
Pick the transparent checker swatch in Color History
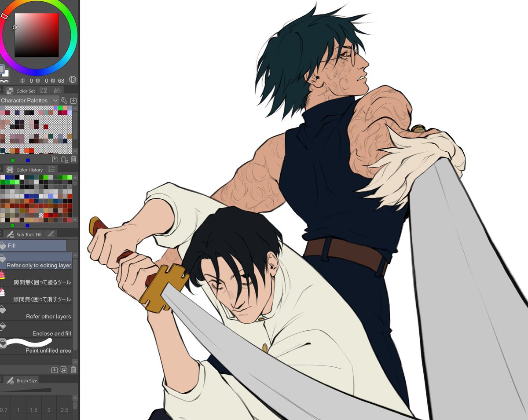click(41, 215)
